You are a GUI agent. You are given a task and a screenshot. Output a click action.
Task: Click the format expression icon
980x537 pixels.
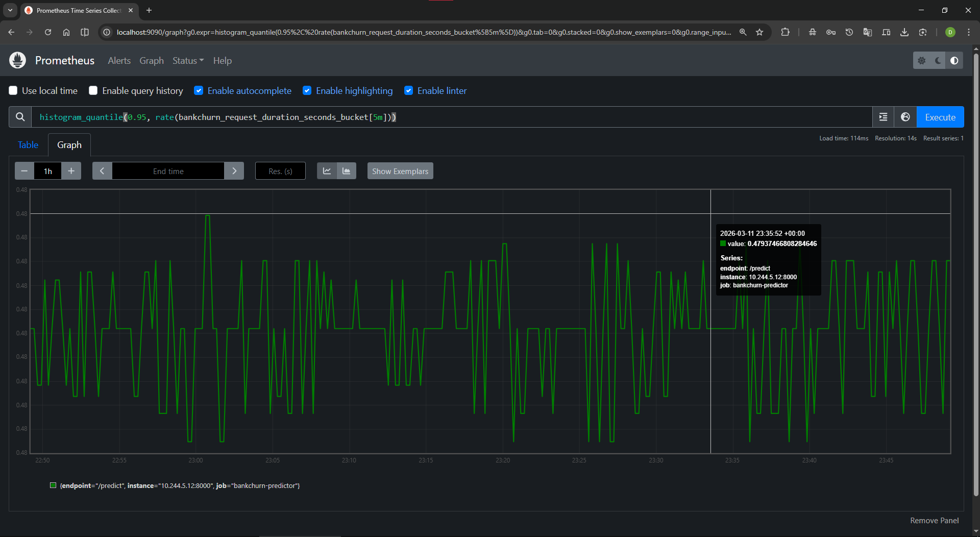click(883, 117)
